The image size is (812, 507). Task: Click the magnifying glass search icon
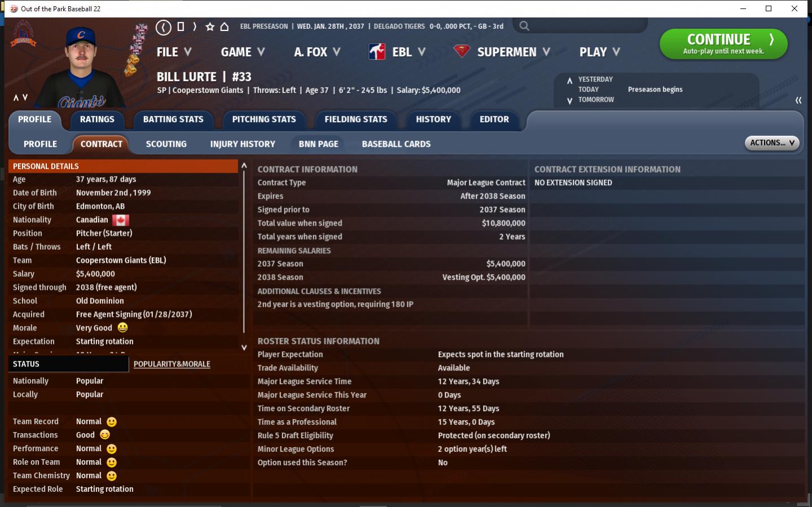tap(524, 26)
